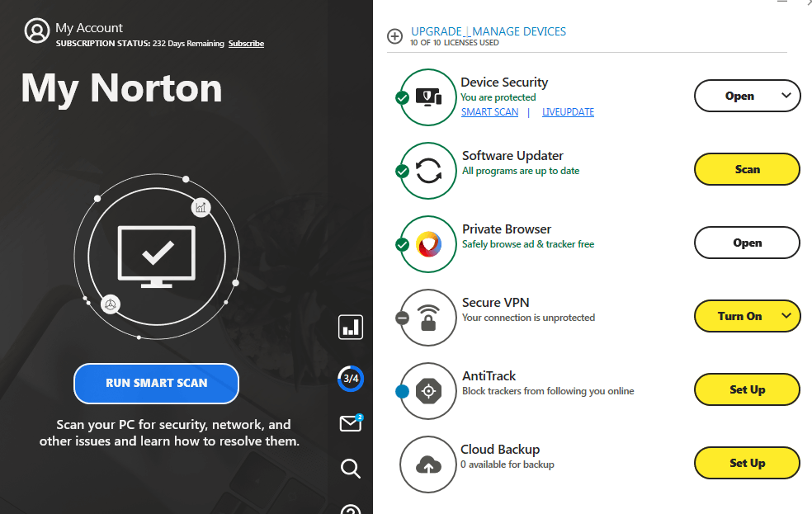Click the UPGRADE link

[436, 31]
